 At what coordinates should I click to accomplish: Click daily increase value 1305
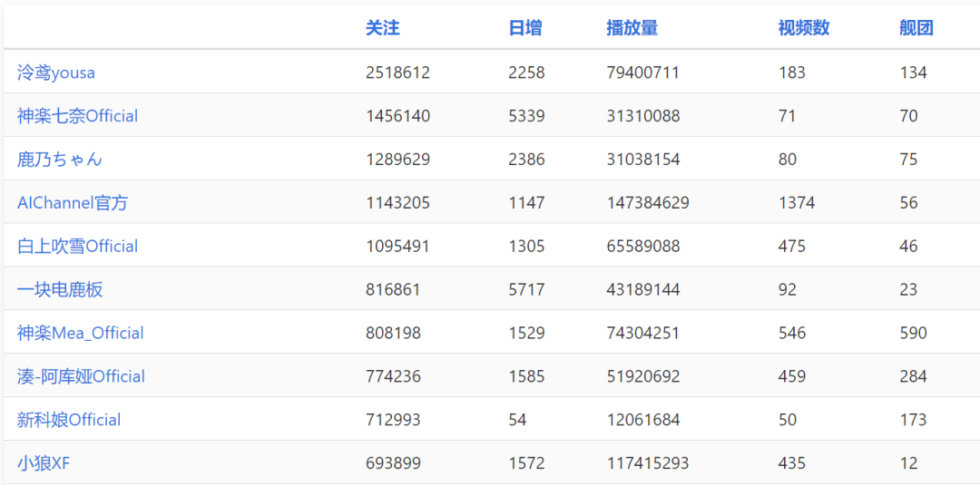tap(527, 246)
